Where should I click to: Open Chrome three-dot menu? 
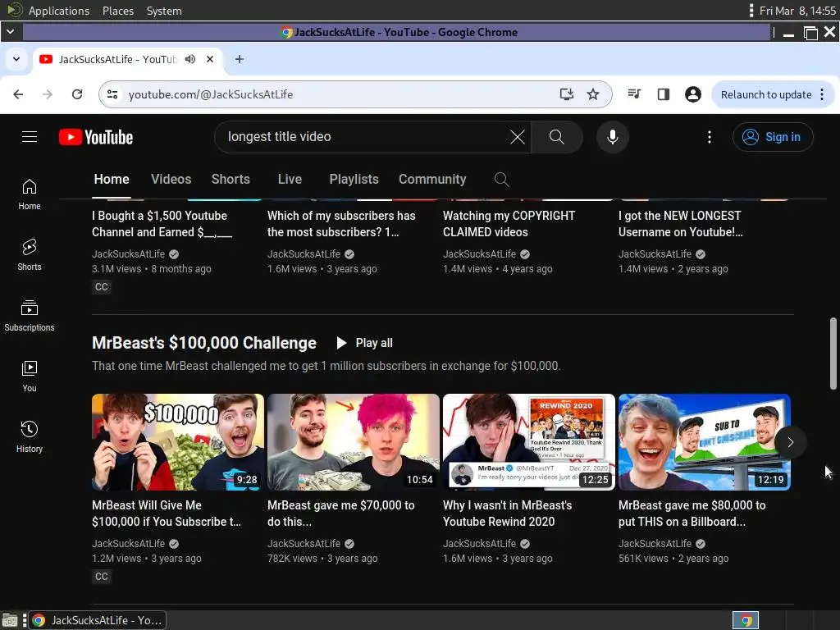coord(822,95)
